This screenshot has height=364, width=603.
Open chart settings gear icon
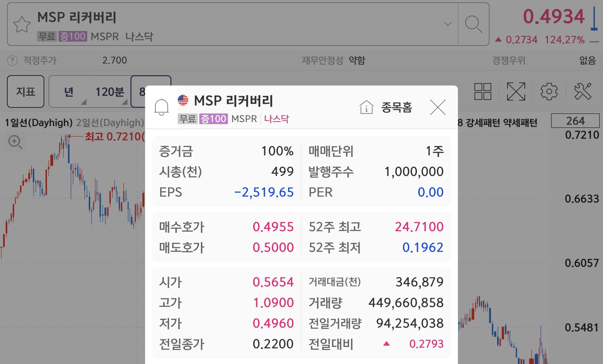click(549, 91)
